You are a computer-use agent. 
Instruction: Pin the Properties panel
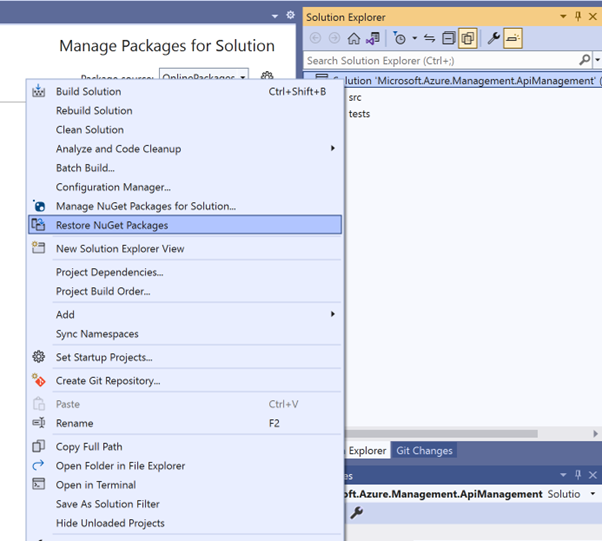tap(578, 475)
